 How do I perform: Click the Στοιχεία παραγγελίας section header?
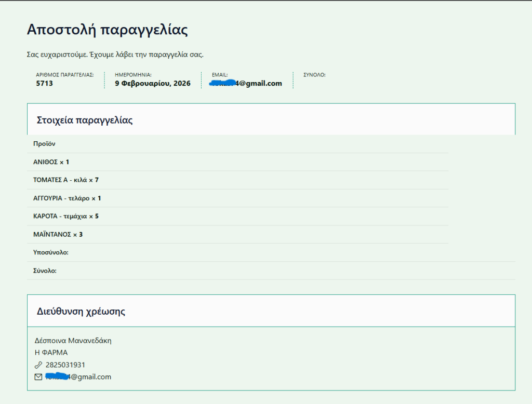[x=85, y=120]
